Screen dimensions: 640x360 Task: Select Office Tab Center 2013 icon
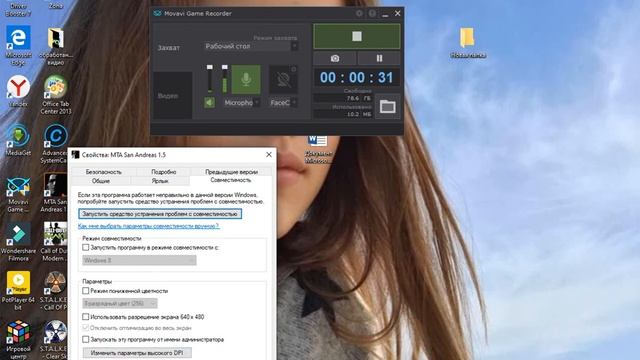(56, 95)
